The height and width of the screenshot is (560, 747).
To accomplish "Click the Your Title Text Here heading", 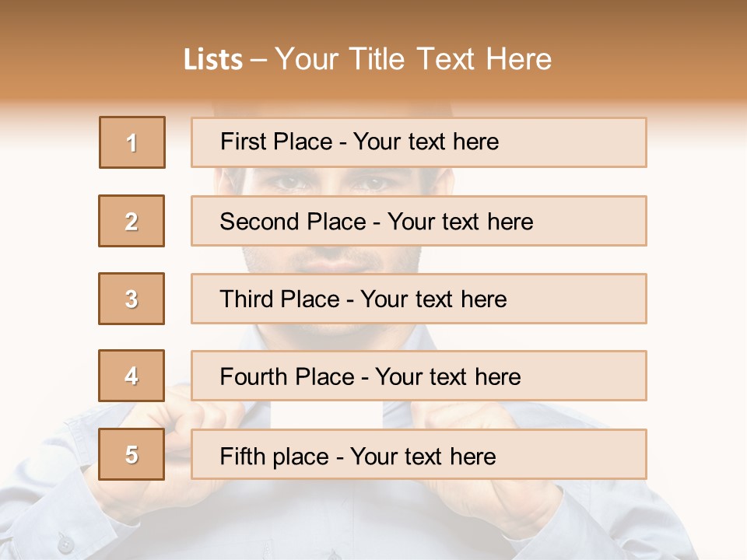I will click(413, 59).
